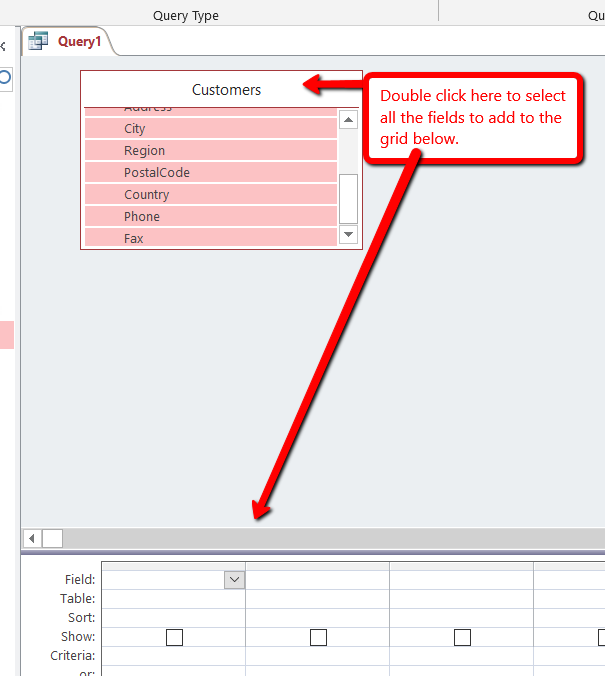
Task: Select the Region field in Customers
Action: point(210,150)
